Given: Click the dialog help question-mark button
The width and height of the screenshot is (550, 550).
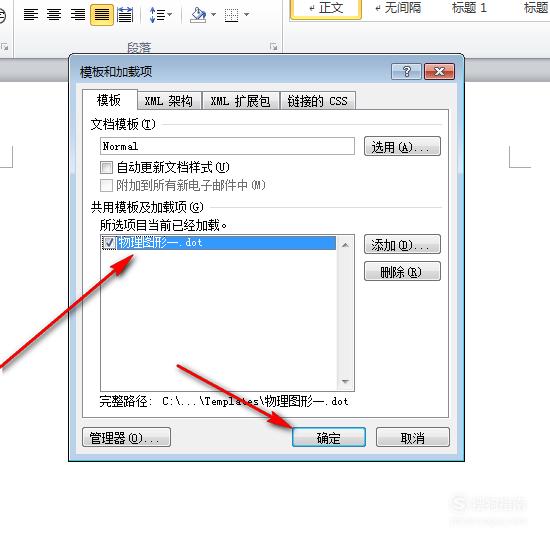Looking at the screenshot, I should tap(406, 72).
